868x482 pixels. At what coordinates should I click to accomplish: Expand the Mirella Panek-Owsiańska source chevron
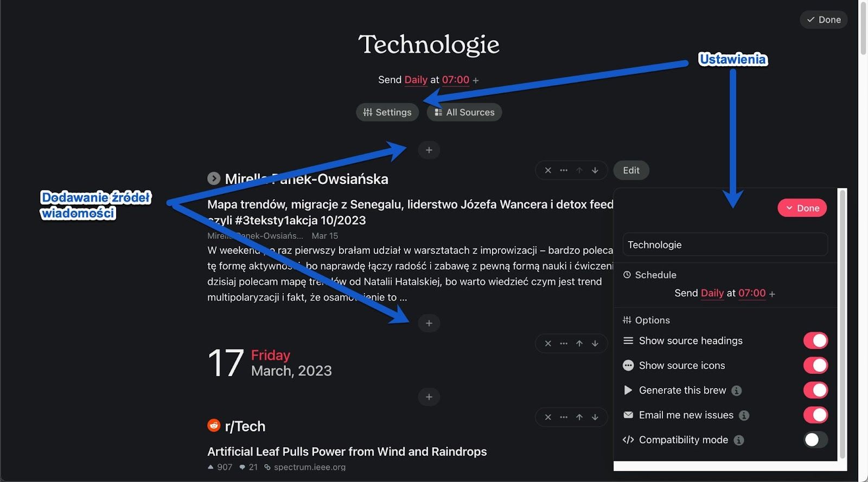pyautogui.click(x=214, y=178)
